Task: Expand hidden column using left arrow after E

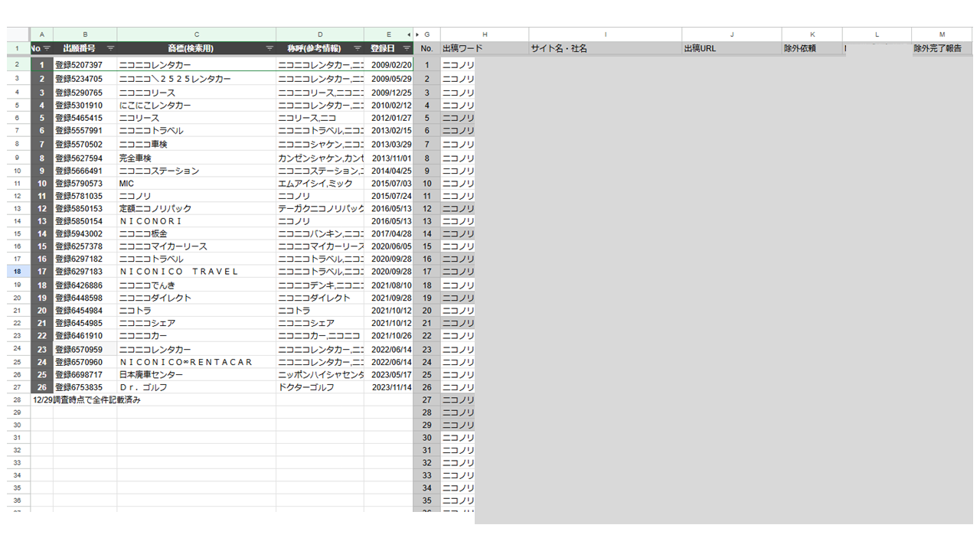Action: [x=410, y=34]
